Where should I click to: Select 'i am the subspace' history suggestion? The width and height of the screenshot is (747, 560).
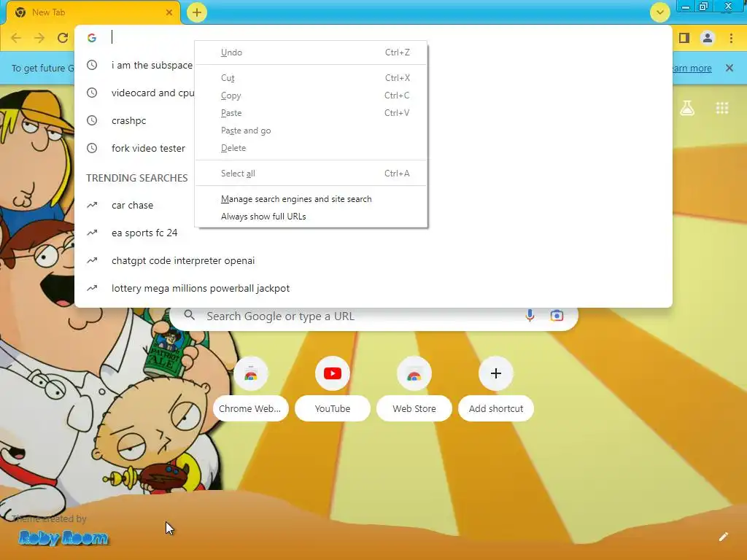click(152, 65)
